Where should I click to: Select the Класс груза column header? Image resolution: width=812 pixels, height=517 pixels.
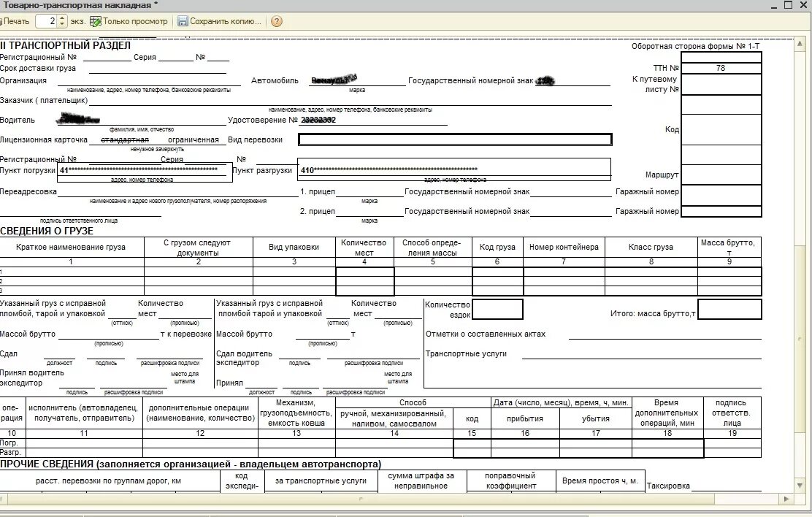point(651,247)
